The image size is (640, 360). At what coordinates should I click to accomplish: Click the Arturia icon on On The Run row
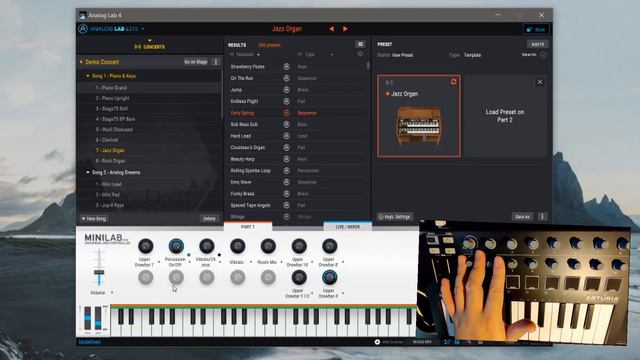[x=287, y=78]
